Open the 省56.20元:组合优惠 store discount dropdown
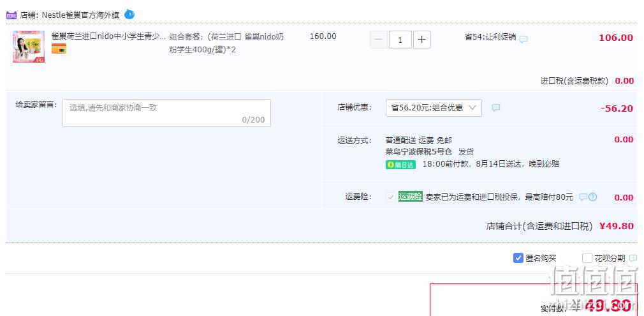This screenshot has height=316, width=644. pyautogui.click(x=434, y=108)
